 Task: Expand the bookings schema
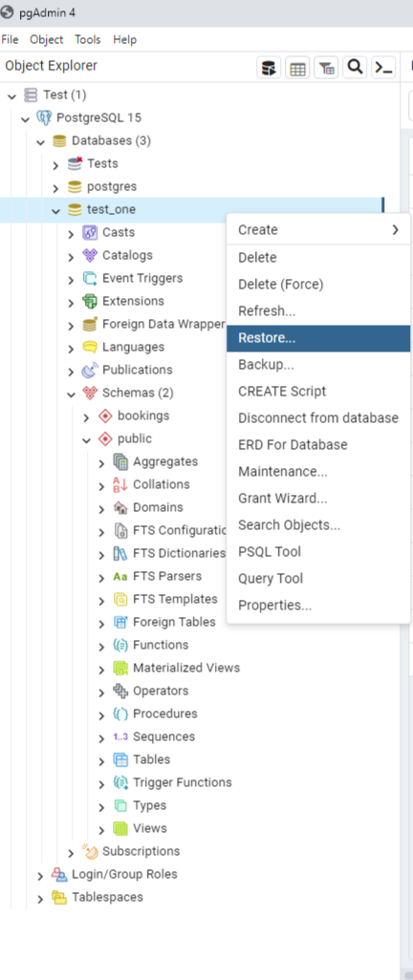tap(86, 416)
